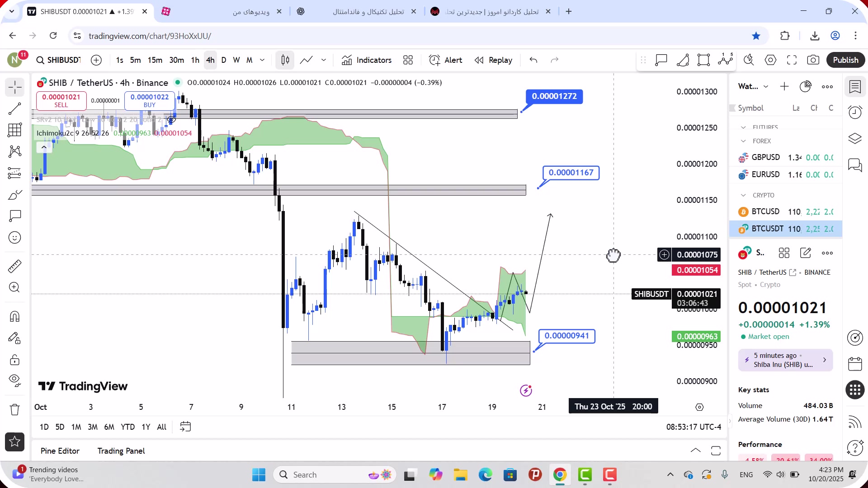
Task: Toggle magnet mode for drawings
Action: click(x=14, y=316)
